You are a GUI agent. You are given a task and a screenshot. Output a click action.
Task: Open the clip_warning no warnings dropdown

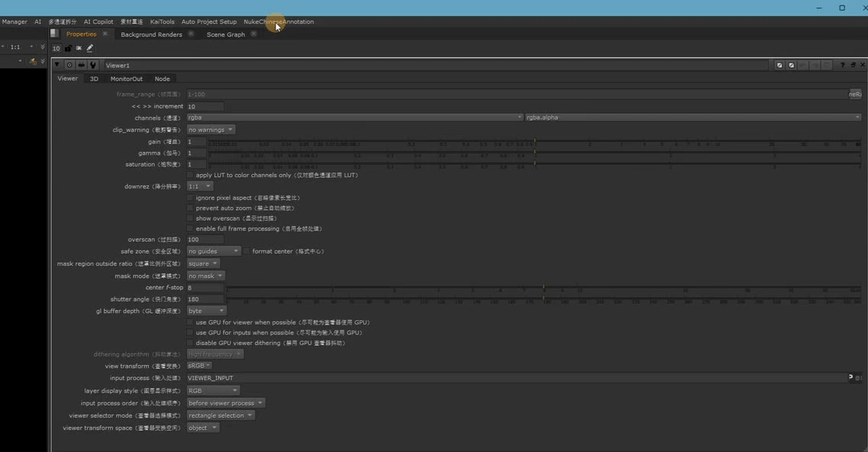click(x=211, y=130)
